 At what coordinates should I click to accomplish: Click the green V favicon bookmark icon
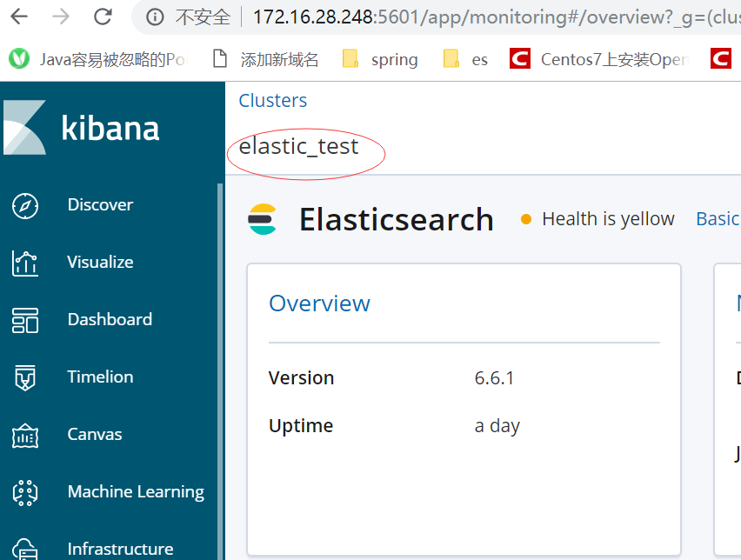19,59
